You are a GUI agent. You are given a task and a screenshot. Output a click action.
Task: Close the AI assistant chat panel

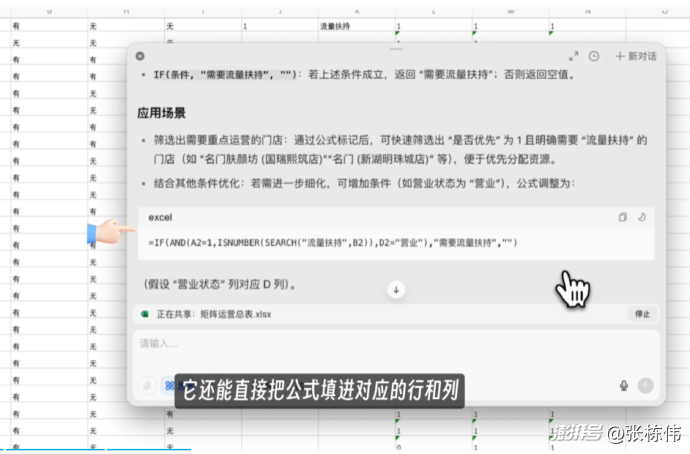[140, 56]
